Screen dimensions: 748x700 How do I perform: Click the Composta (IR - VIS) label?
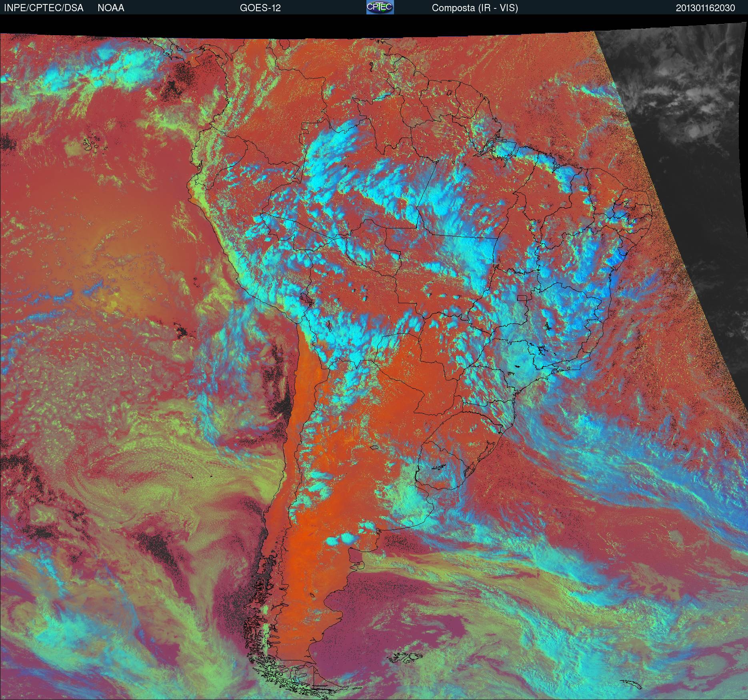point(475,8)
